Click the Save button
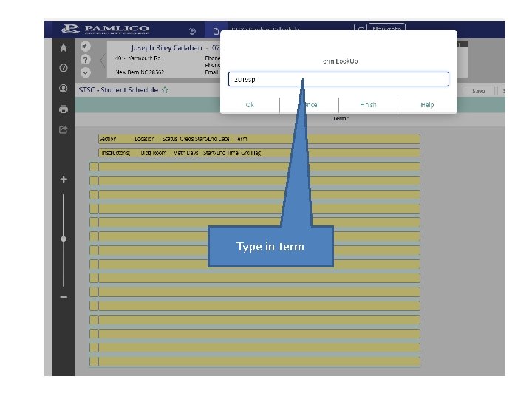This screenshot has height=399, width=532. pos(478,91)
